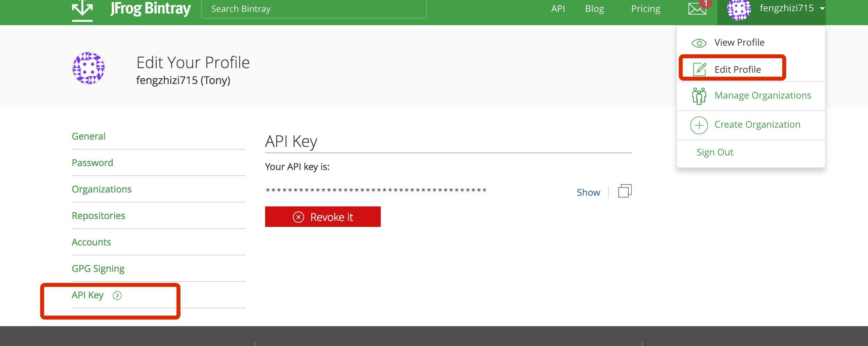Click the plus icon for Create Organization
This screenshot has height=346, width=868.
(x=699, y=125)
